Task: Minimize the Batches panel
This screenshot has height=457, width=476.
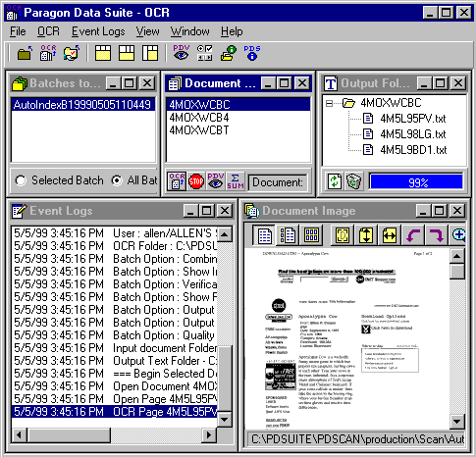Action: [113, 83]
